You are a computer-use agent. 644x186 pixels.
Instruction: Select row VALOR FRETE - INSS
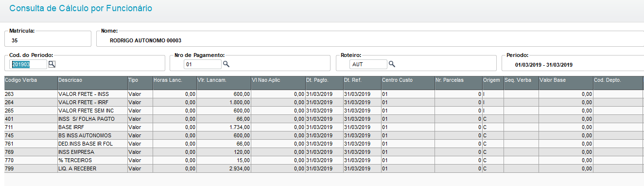pos(324,94)
